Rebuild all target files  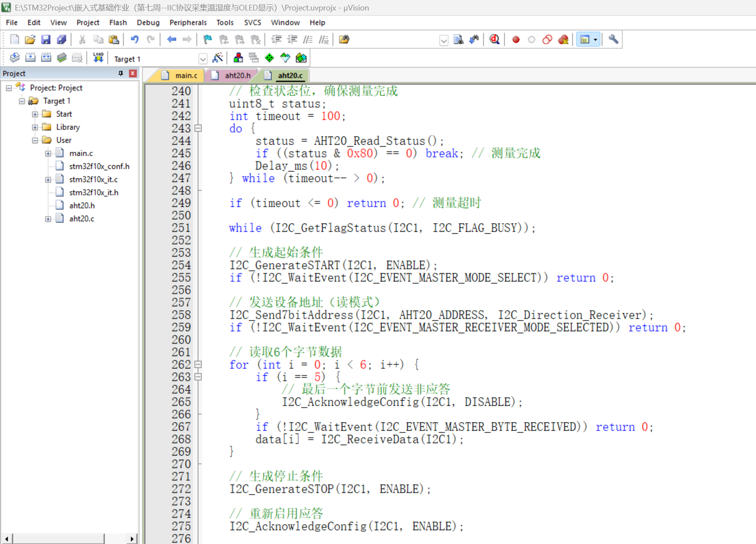coord(46,58)
